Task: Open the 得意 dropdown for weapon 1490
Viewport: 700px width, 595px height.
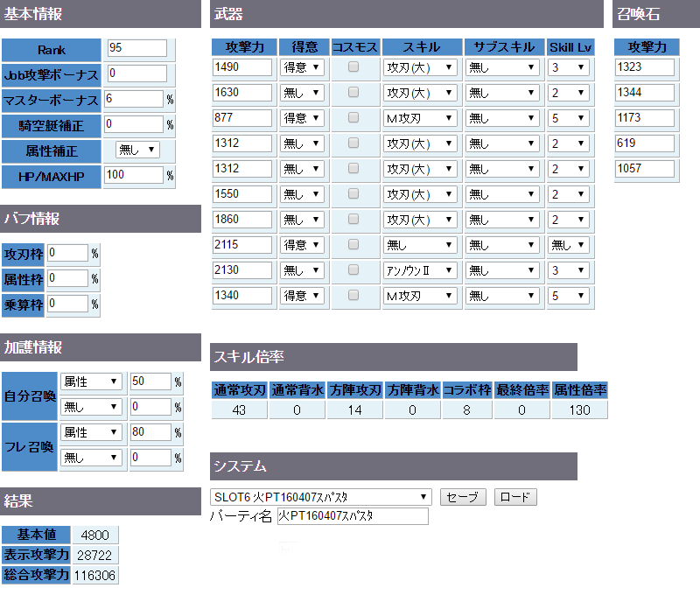Action: click(302, 67)
